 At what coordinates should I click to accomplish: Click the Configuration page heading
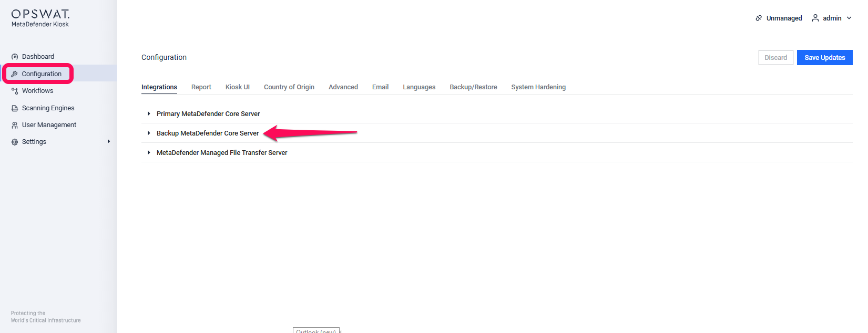[164, 57]
